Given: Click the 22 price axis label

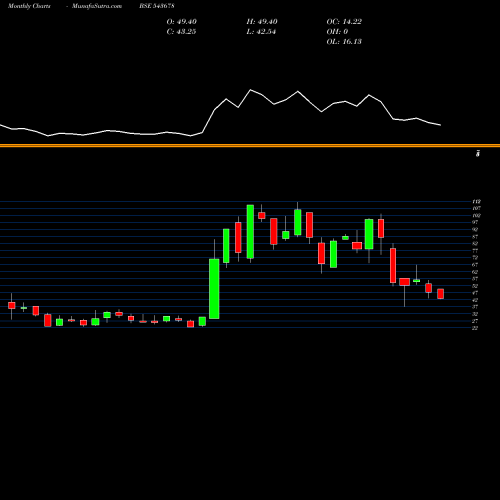Looking at the screenshot, I should point(475,328).
